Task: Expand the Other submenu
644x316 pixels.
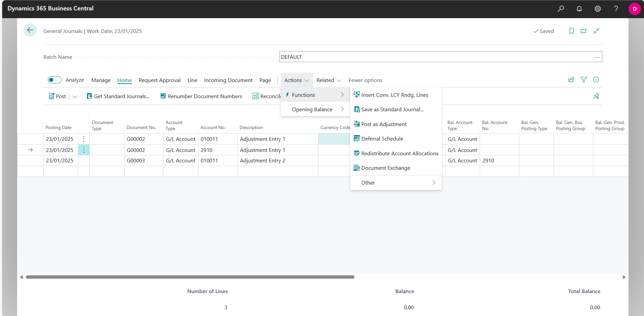Action: (x=396, y=183)
